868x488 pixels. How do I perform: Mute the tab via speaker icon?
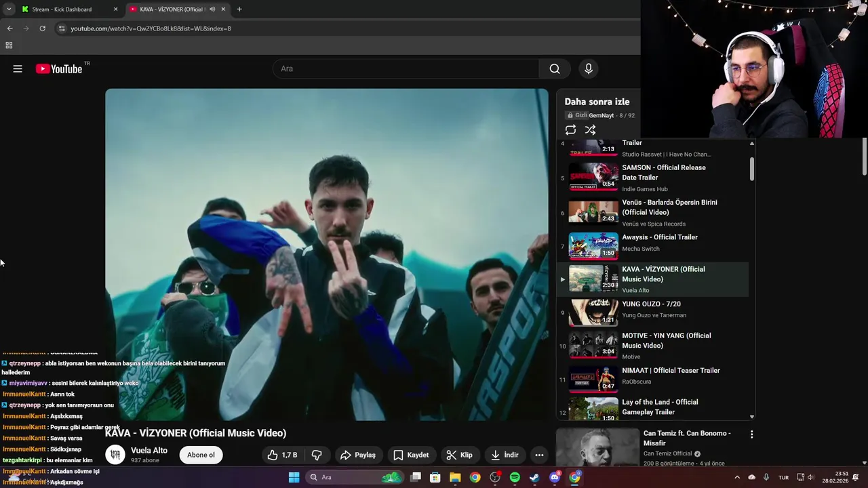tap(212, 9)
